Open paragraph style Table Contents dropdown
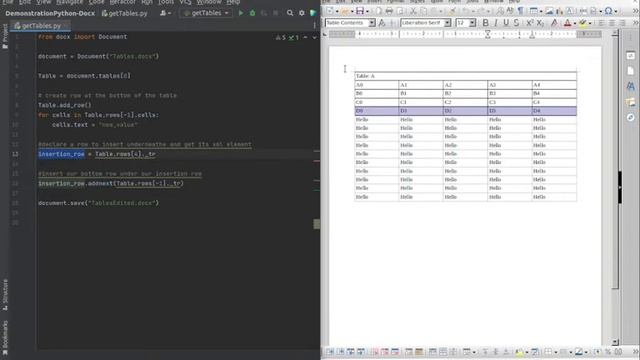The image size is (640, 360). [x=372, y=23]
